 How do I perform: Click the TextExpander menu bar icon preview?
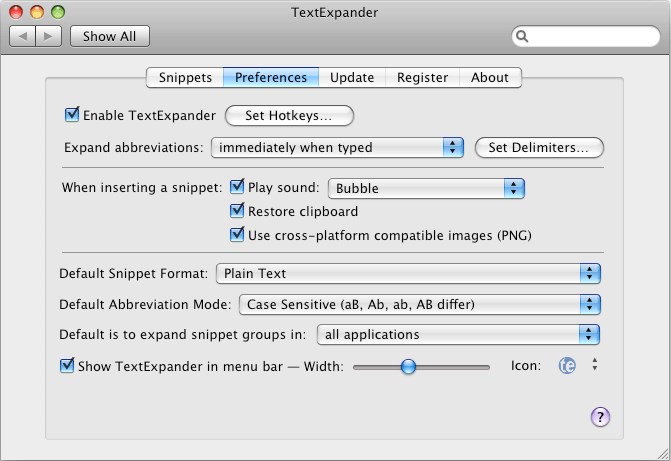(x=567, y=366)
